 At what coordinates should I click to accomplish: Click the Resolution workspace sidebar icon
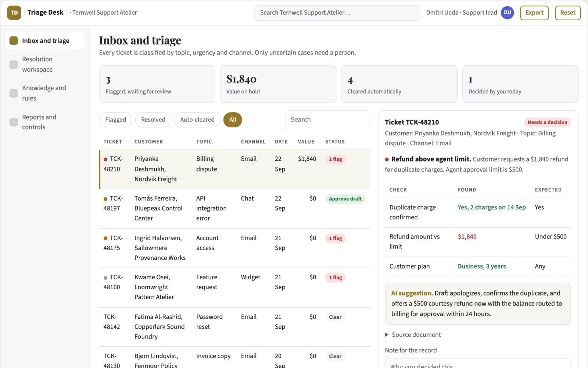pos(14,64)
